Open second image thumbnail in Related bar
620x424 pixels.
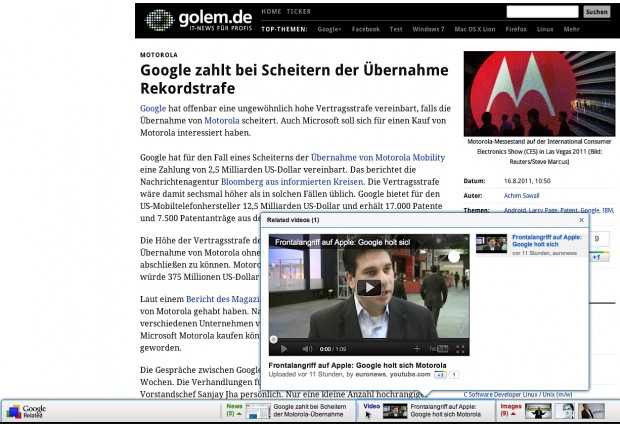[x=565, y=411]
